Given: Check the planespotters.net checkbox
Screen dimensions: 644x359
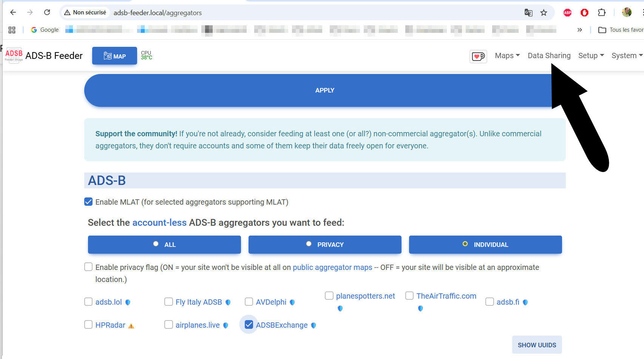Looking at the screenshot, I should pos(329,295).
